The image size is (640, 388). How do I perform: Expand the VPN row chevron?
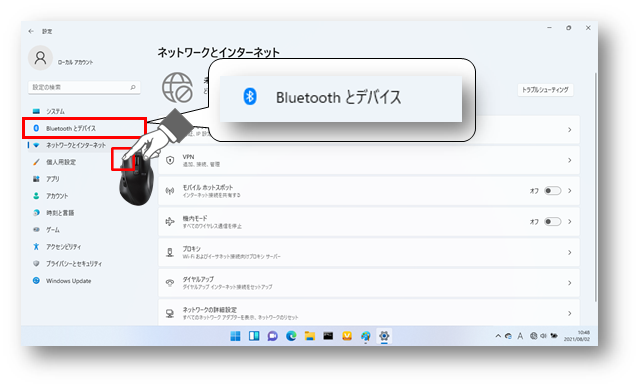569,160
